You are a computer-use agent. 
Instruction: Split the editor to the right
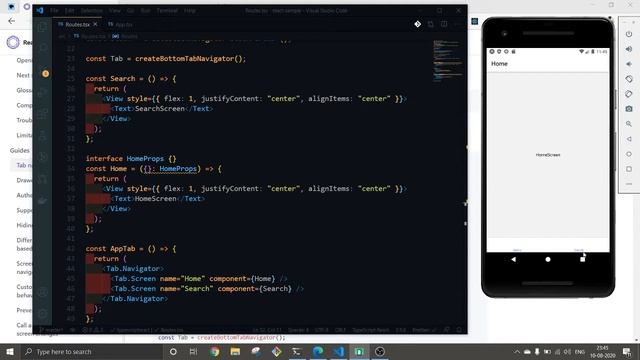[444, 24]
